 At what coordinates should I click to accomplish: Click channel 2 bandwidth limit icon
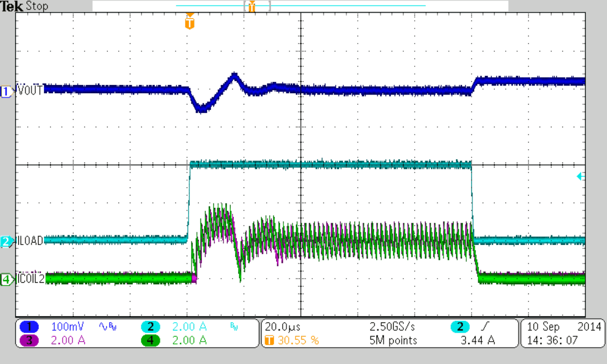(x=234, y=326)
